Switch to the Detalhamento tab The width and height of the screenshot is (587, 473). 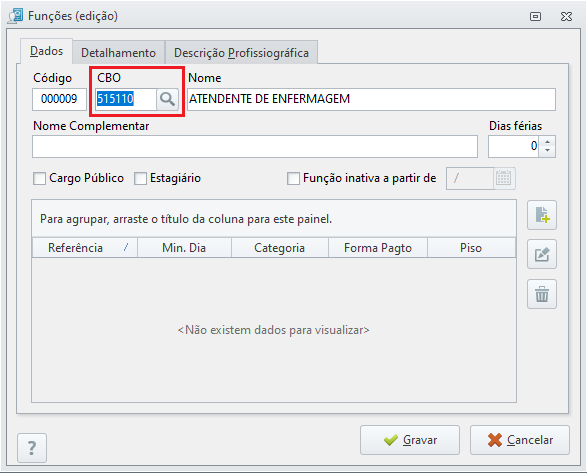tap(118, 53)
